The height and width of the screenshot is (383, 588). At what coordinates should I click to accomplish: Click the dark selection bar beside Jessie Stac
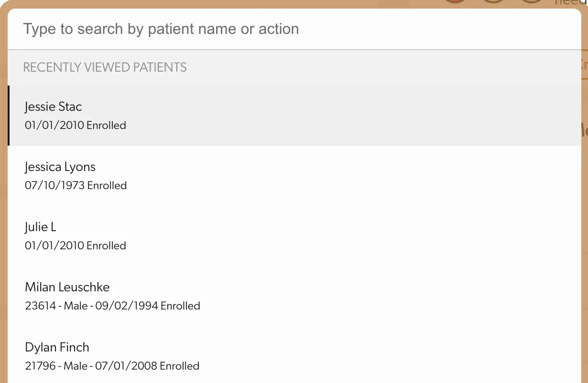click(8, 116)
